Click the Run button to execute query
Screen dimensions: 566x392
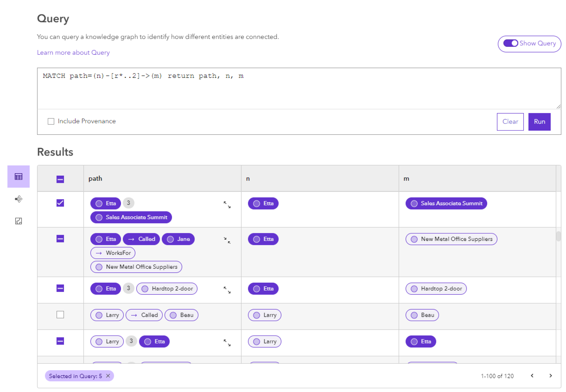click(539, 121)
